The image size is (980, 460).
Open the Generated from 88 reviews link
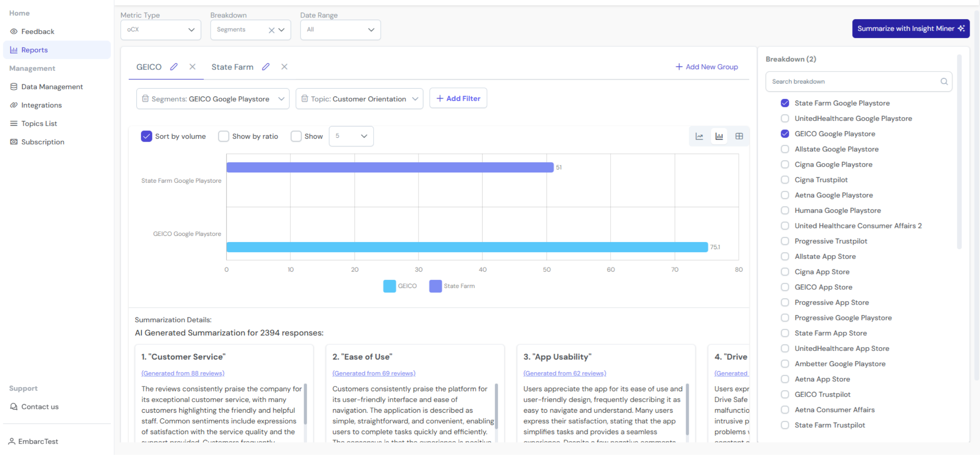pyautogui.click(x=183, y=373)
